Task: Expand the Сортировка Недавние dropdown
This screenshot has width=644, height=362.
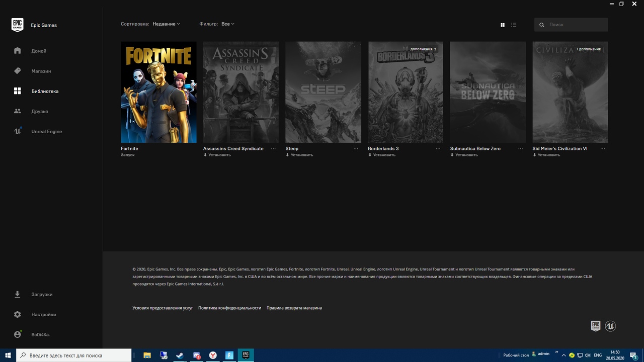Action: coord(166,24)
